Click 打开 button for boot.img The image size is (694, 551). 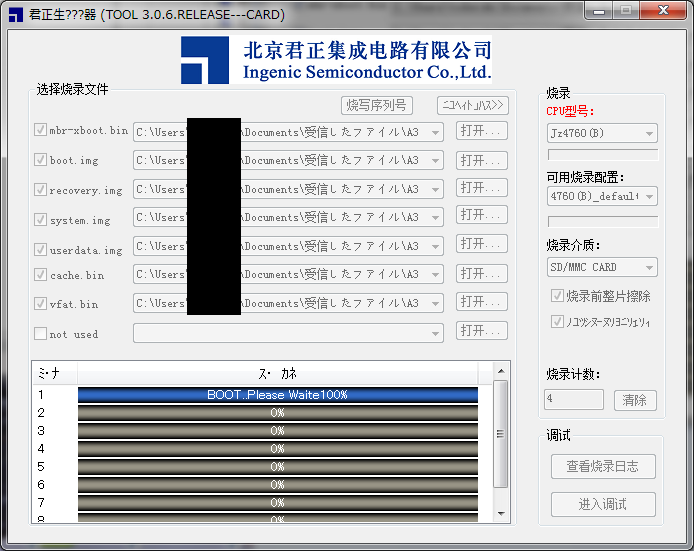pyautogui.click(x=482, y=160)
